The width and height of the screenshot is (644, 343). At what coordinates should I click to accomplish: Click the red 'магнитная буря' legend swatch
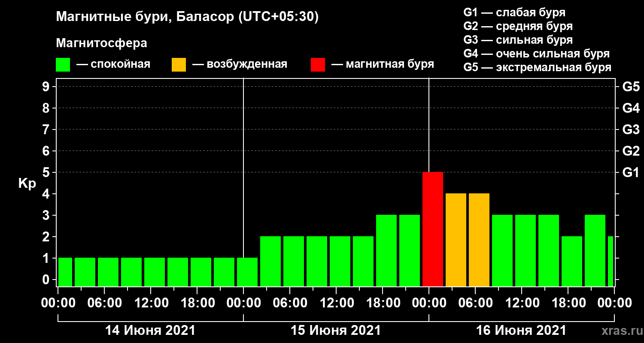click(318, 65)
